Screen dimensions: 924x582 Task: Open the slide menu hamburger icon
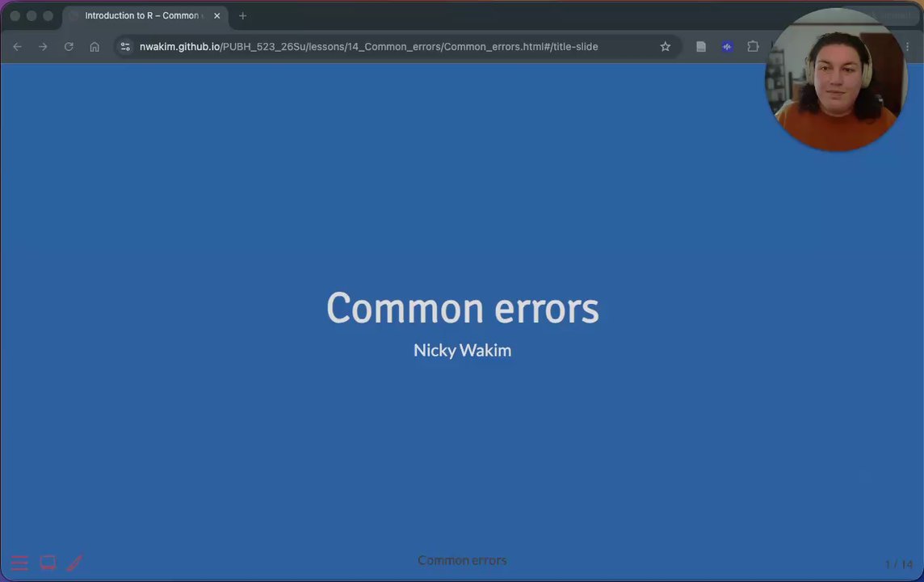pos(19,563)
